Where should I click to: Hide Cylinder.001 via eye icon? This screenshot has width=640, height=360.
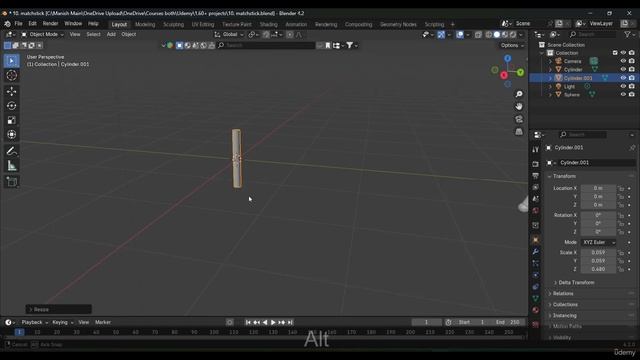[x=623, y=78]
